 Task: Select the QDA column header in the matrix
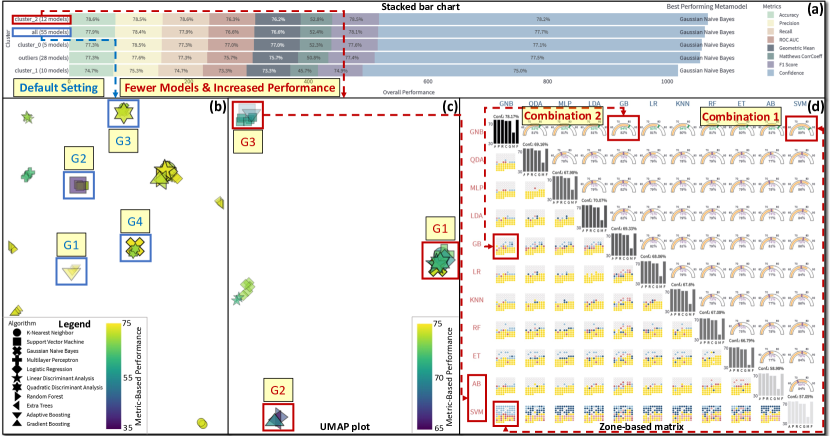(535, 104)
